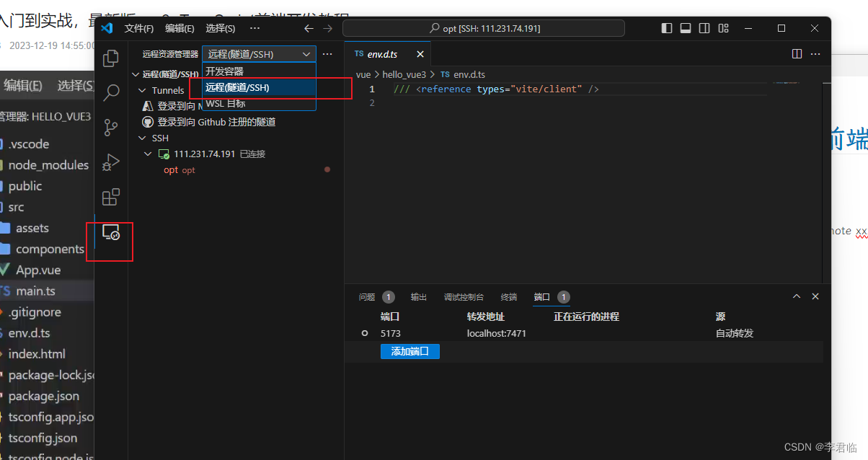Switch to the 调试控制台 panel tab
This screenshot has width=868, height=460.
click(464, 297)
